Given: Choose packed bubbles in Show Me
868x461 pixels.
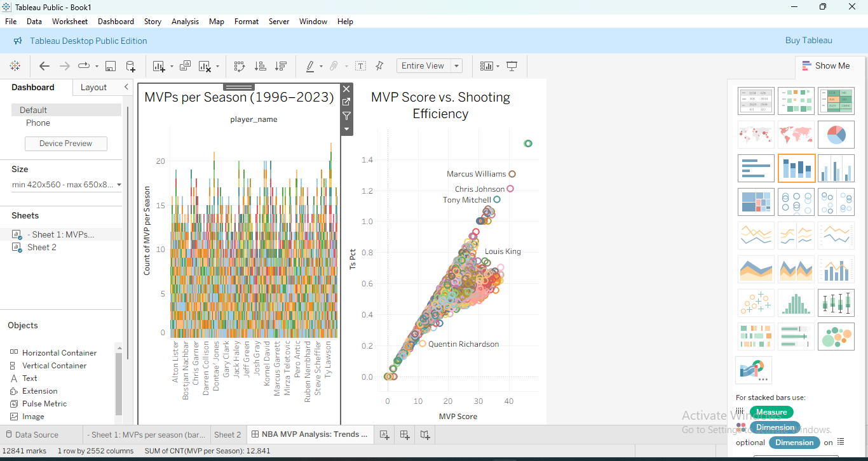Looking at the screenshot, I should [836, 337].
